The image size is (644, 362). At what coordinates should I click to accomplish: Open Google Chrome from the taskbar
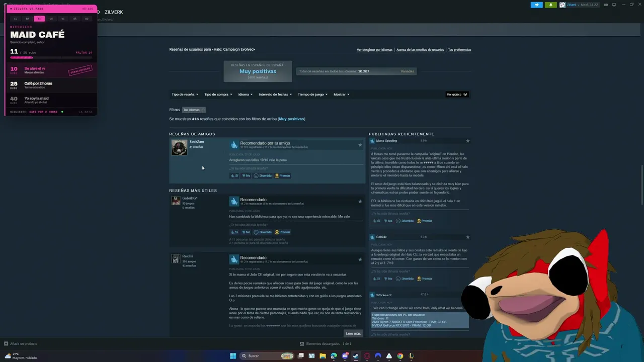[400, 356]
